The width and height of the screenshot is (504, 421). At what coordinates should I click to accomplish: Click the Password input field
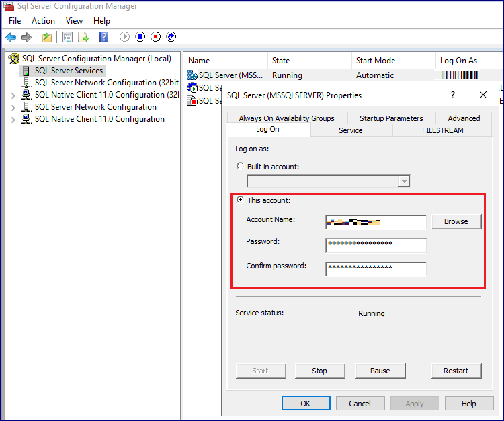click(376, 245)
